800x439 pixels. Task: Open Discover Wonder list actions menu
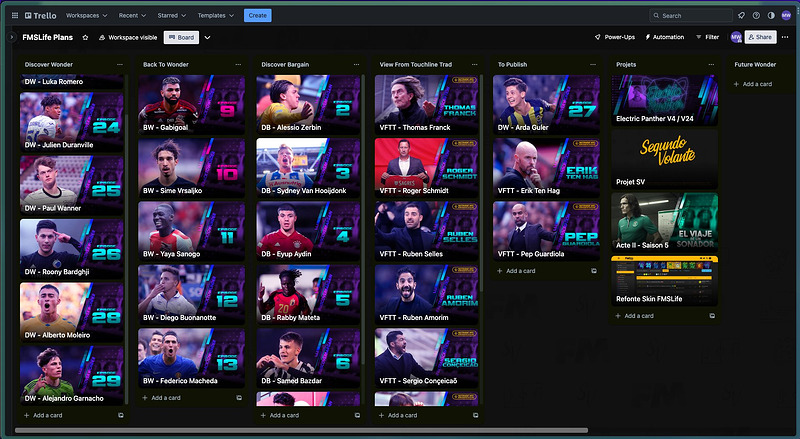pyautogui.click(x=119, y=64)
